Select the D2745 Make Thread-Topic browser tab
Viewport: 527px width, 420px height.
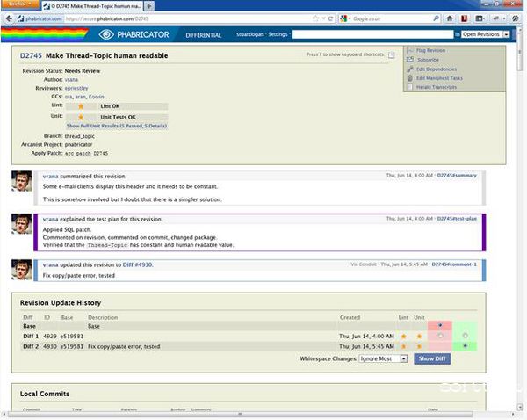(x=92, y=6)
